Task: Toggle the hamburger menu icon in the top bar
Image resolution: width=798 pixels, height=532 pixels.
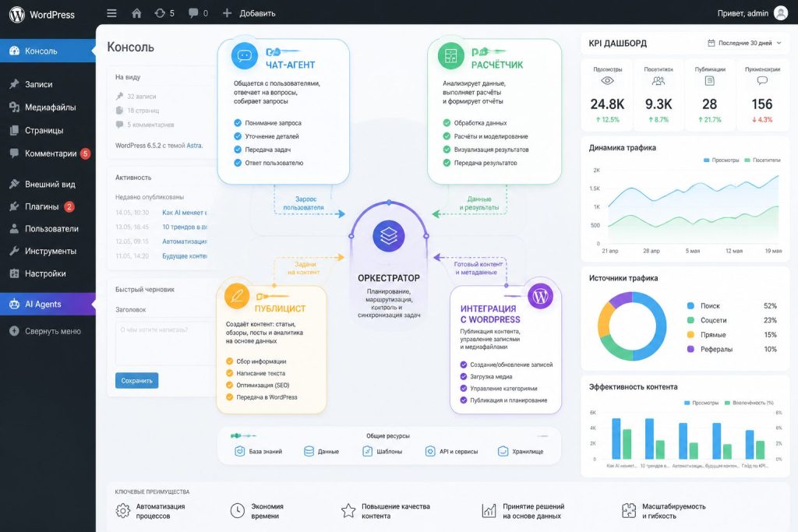Action: (x=111, y=13)
